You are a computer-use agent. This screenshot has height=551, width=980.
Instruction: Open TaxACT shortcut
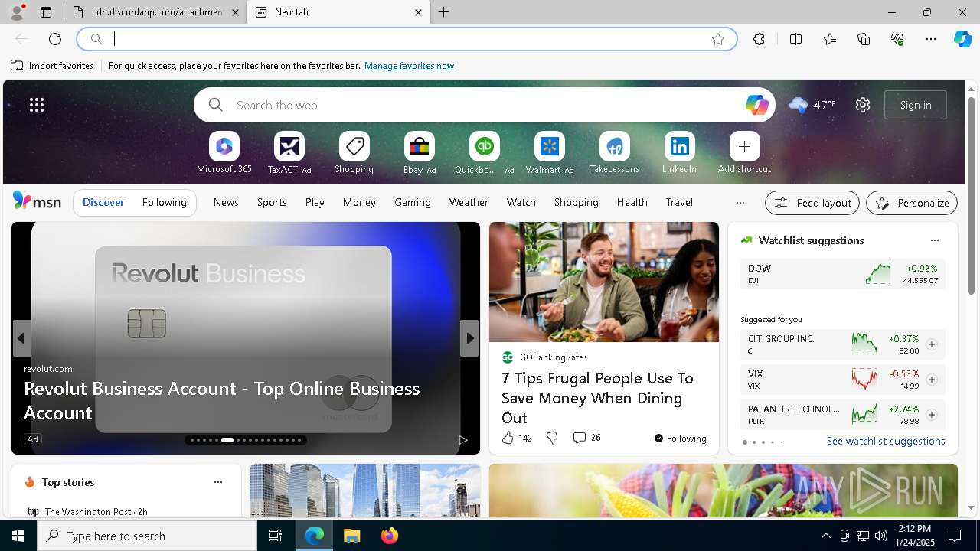point(289,153)
